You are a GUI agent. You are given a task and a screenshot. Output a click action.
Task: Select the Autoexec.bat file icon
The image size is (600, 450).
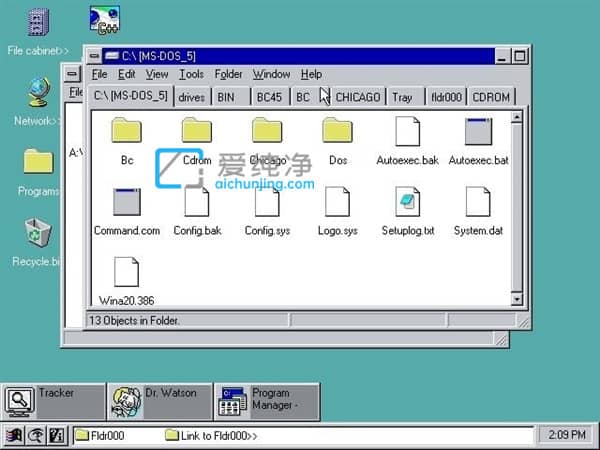[478, 132]
